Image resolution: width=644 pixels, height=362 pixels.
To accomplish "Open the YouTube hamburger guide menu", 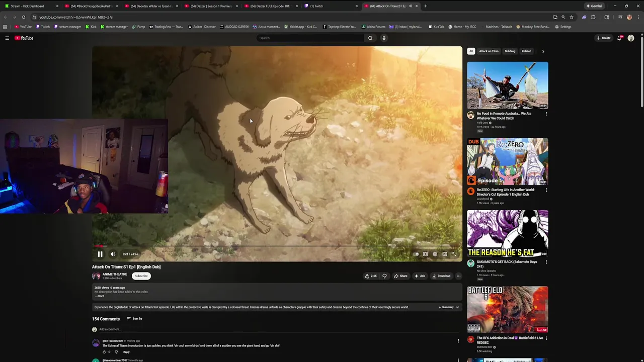I will click(7, 38).
